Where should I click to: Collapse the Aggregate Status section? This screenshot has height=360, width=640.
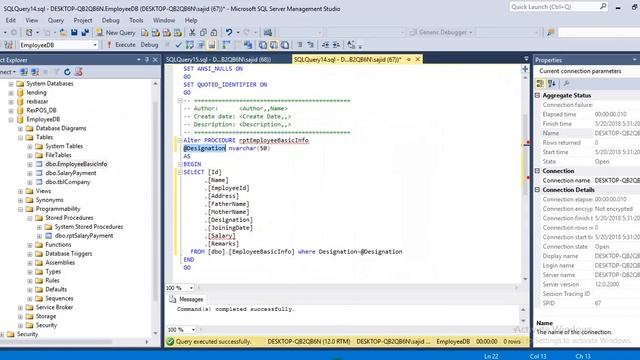(x=538, y=95)
